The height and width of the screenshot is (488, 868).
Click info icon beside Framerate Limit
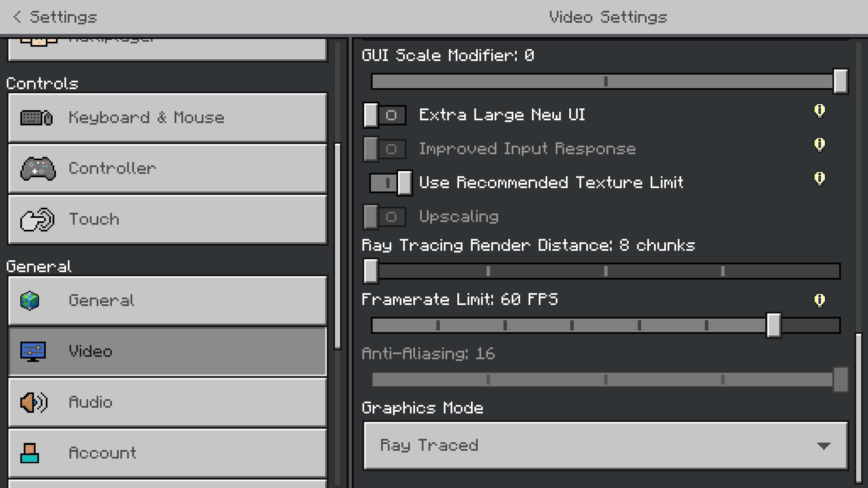(x=820, y=300)
